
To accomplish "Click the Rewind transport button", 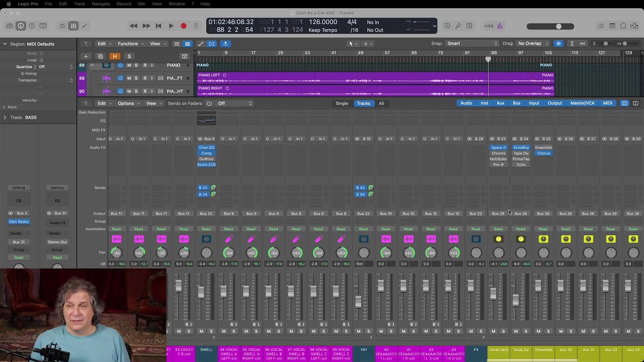I will point(133,26).
